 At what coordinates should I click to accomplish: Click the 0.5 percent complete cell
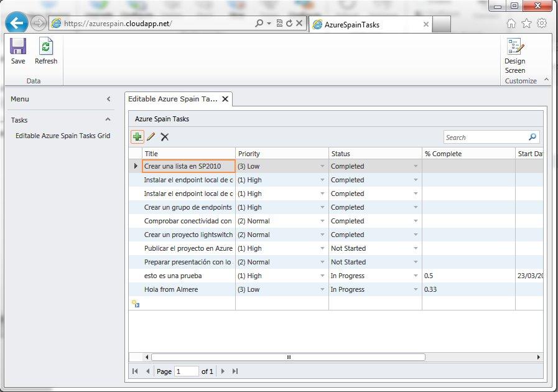468,276
